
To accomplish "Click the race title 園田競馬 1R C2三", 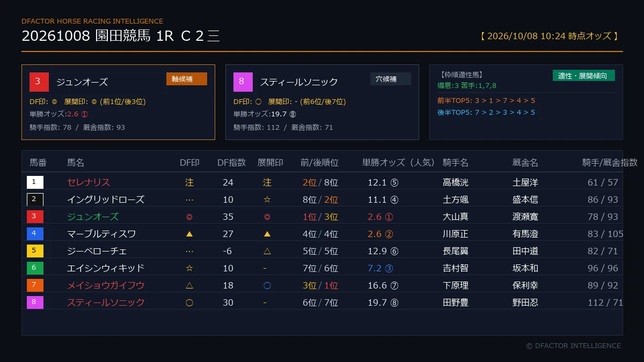I will (x=158, y=36).
